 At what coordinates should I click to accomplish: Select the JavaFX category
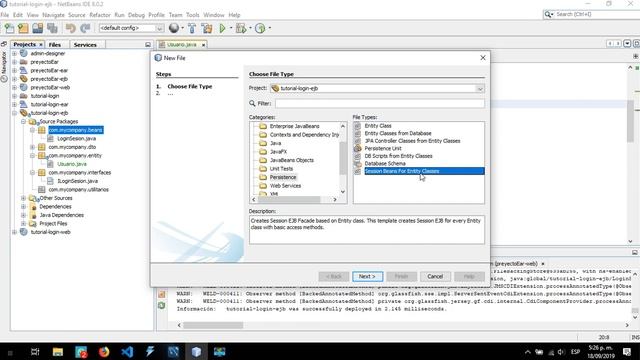tap(278, 151)
